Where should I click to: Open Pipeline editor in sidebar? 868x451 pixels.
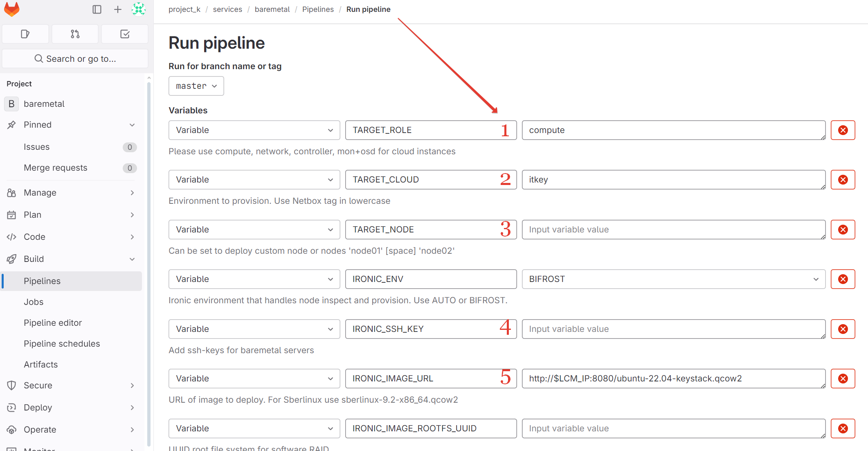[x=53, y=323]
